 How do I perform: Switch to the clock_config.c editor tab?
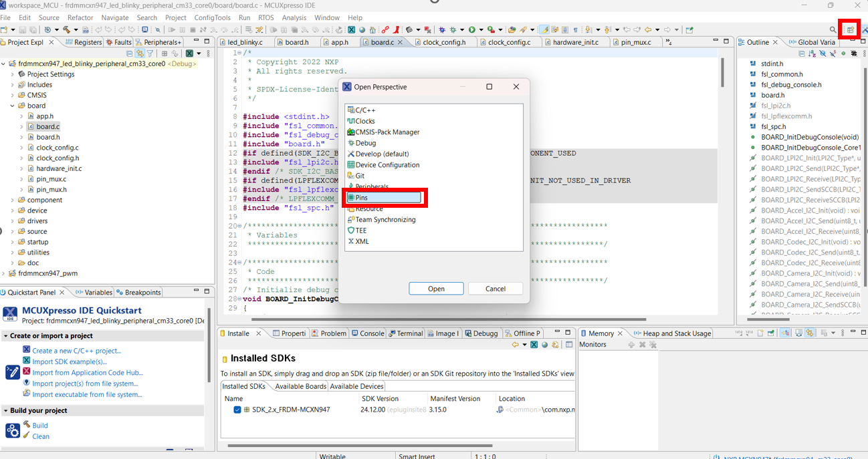[x=509, y=42]
